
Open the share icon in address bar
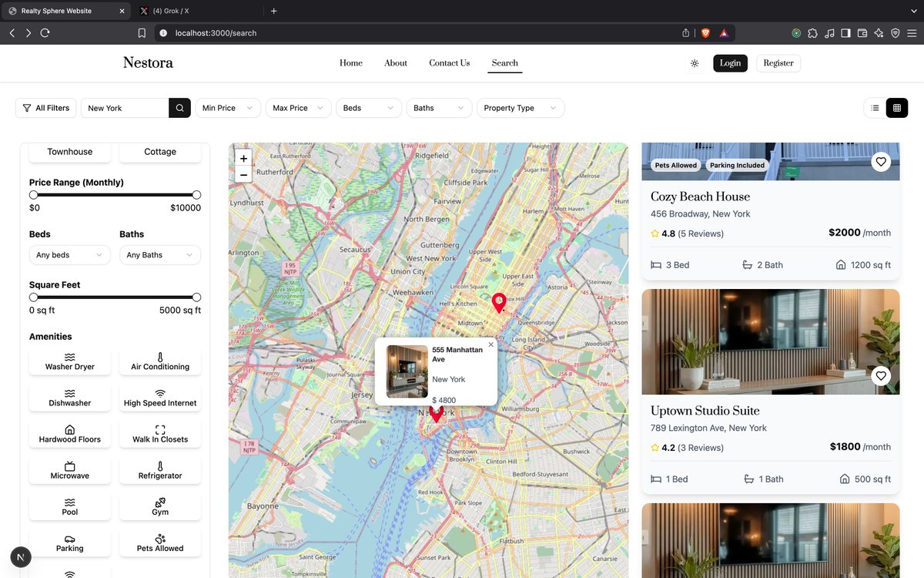[x=686, y=33]
